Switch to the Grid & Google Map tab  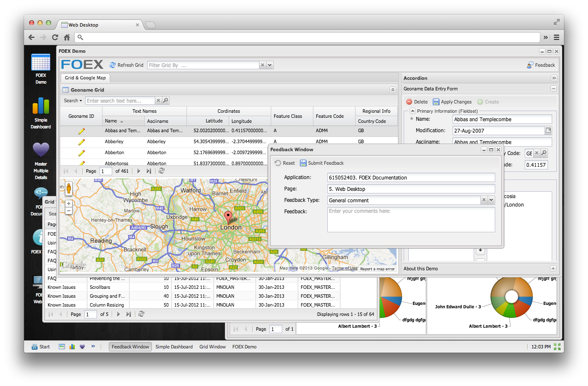coord(85,78)
